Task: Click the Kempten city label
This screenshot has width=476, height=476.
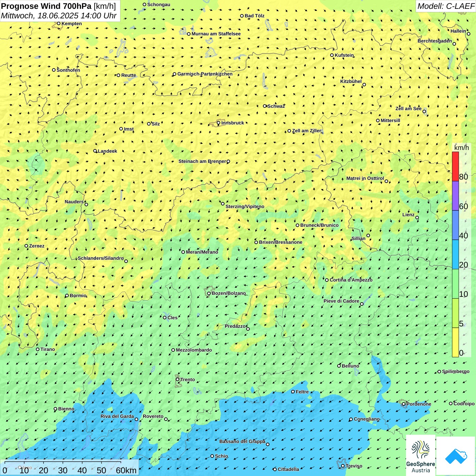Action: click(x=72, y=23)
